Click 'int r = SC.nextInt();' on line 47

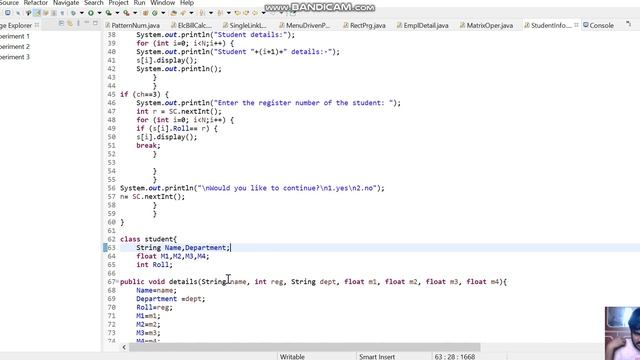coord(179,111)
